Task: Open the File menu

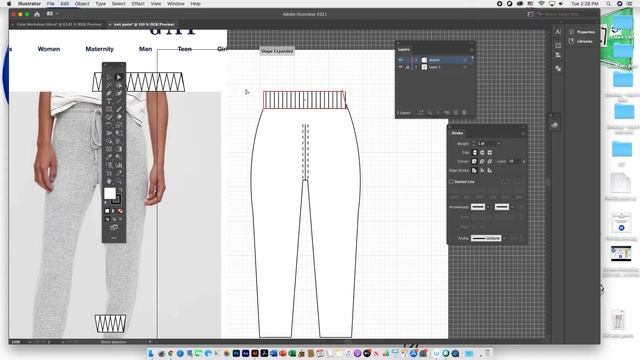Action: click(50, 4)
